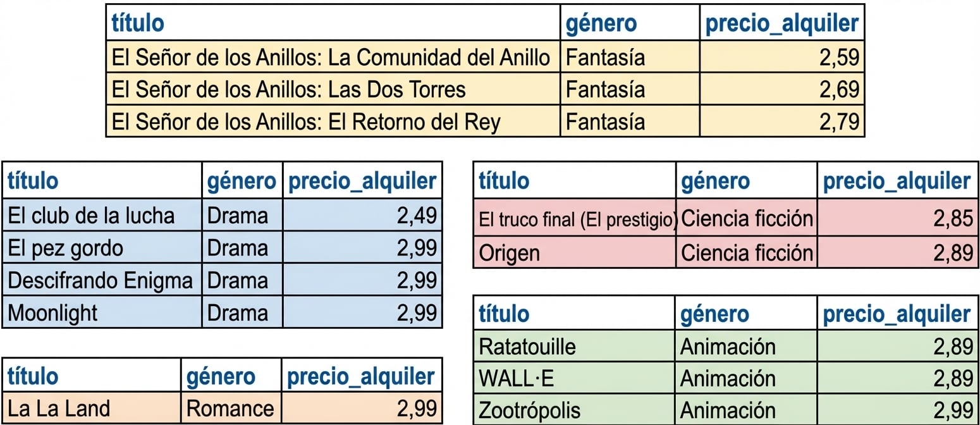This screenshot has width=980, height=425.
Task: Select the La Comunidad del Anillo title cell
Action: [333, 57]
